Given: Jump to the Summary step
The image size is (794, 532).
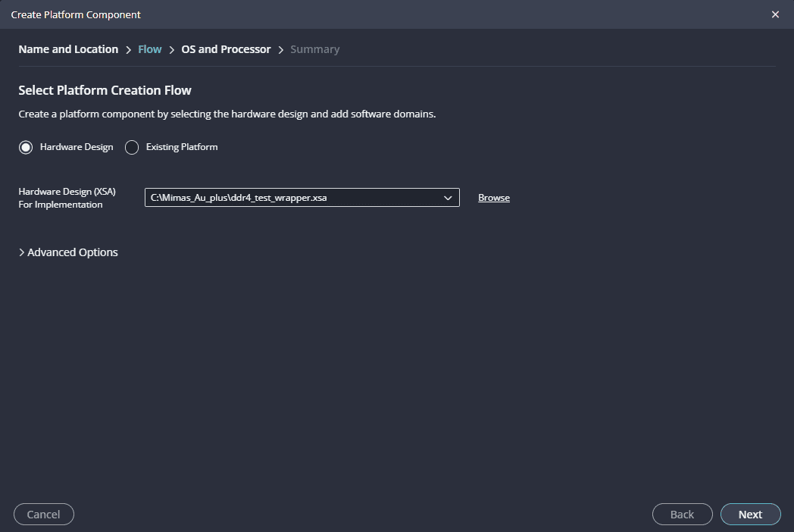Looking at the screenshot, I should 314,49.
